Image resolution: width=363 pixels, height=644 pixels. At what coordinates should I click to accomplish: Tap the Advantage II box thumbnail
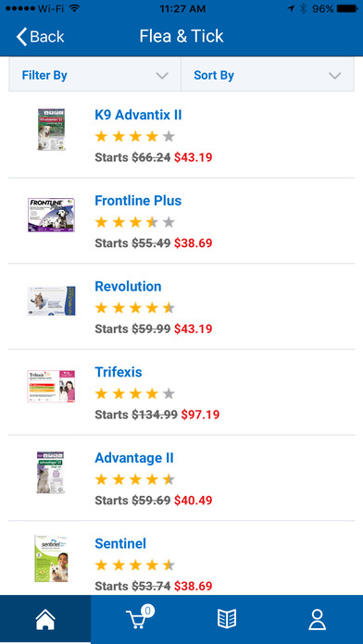point(50,472)
